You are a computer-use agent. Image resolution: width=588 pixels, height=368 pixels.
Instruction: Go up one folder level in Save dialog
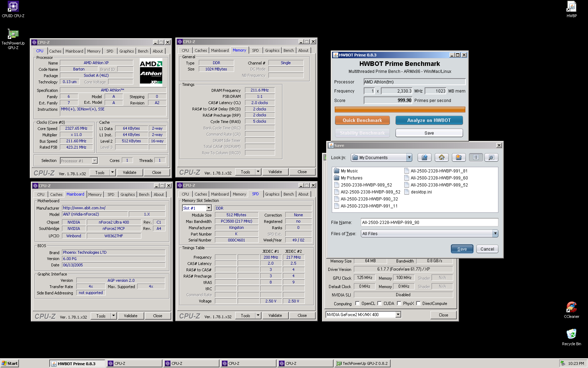coord(425,158)
